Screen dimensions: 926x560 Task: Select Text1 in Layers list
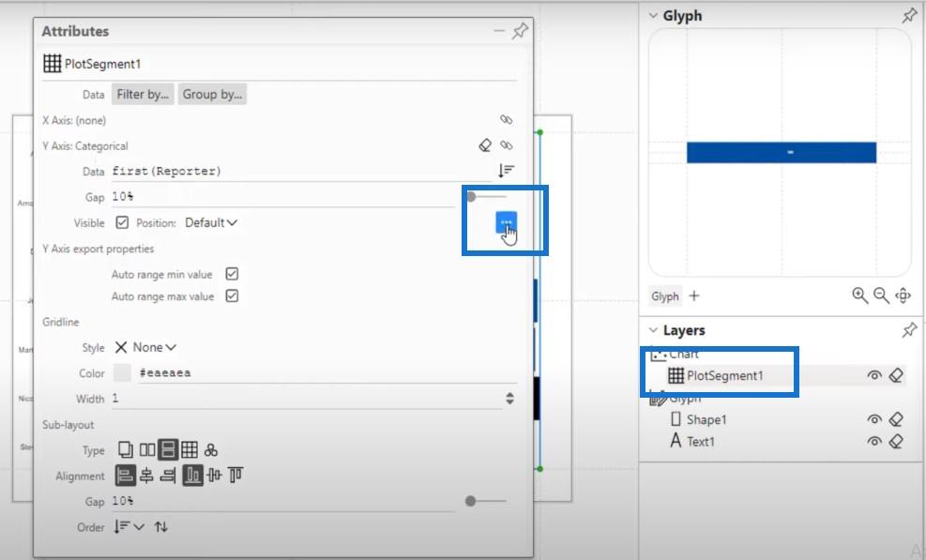pos(701,441)
